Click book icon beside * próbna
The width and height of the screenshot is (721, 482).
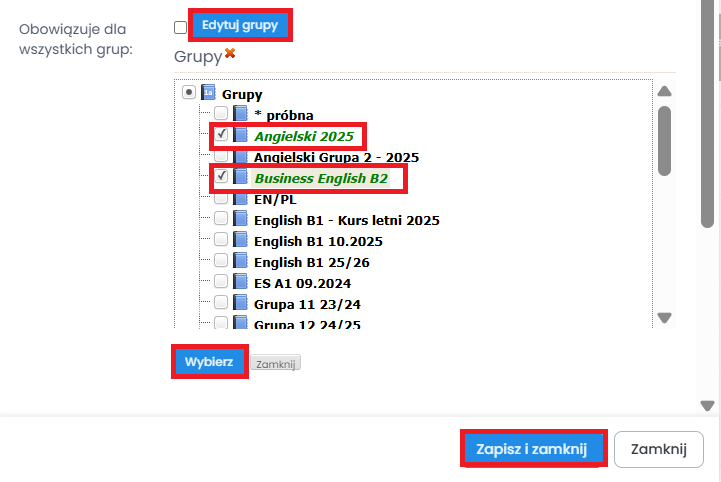click(240, 114)
